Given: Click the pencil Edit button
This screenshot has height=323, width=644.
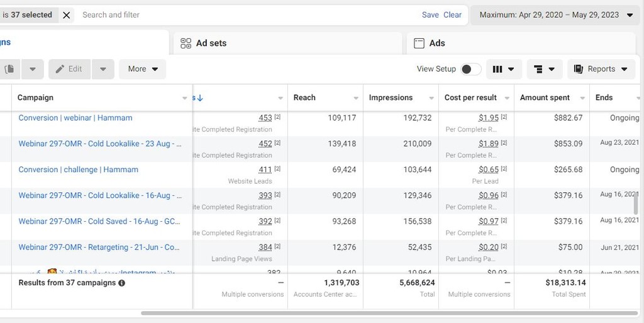Looking at the screenshot, I should pos(69,69).
